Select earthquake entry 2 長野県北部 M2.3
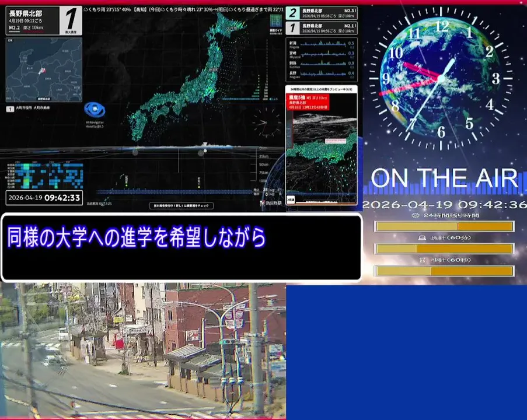This screenshot has width=527, height=420. (x=322, y=13)
